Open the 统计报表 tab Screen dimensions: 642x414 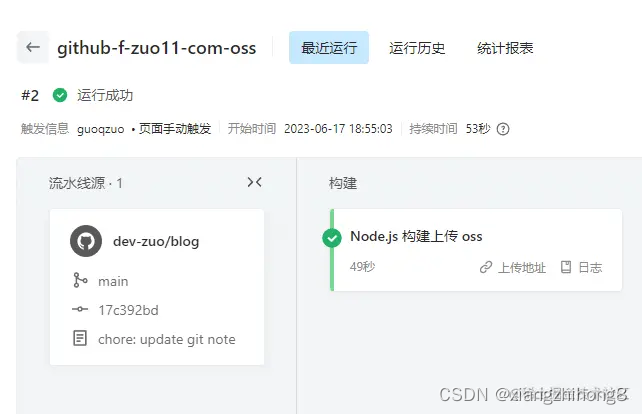pos(505,48)
